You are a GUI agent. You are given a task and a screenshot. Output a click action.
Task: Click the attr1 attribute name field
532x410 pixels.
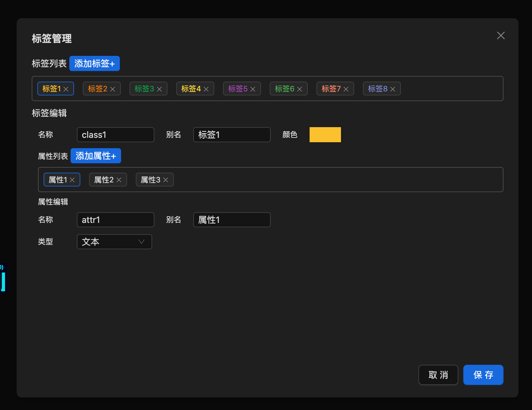click(x=115, y=220)
